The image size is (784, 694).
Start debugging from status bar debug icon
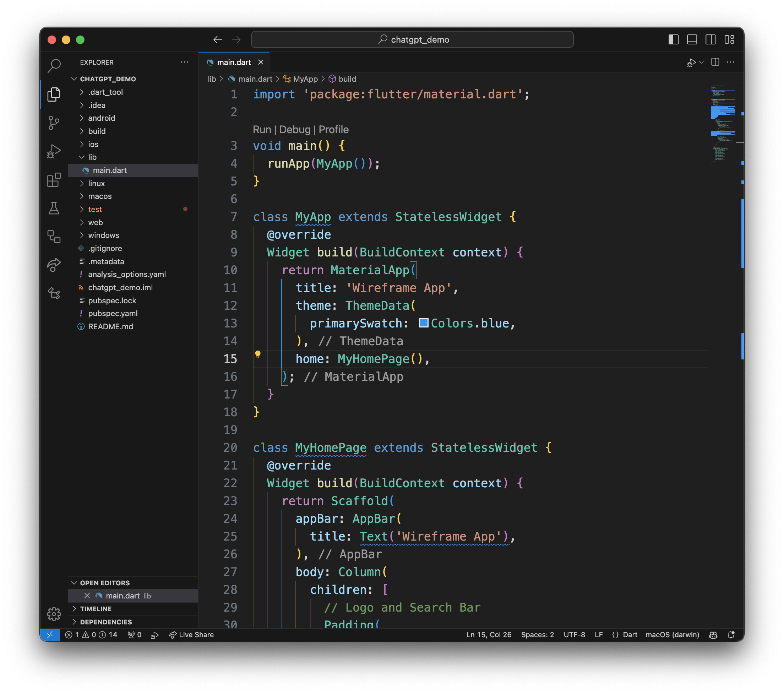coord(155,635)
